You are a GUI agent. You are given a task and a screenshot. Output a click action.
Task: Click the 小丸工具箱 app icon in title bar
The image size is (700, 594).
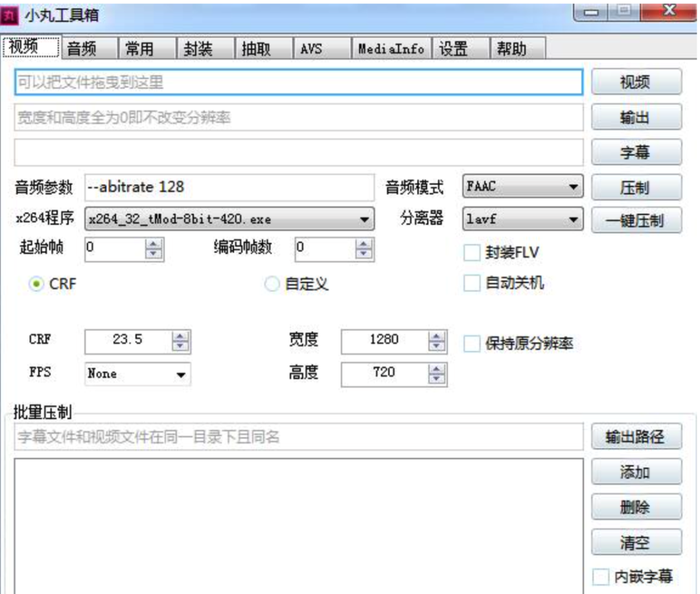pos(10,16)
